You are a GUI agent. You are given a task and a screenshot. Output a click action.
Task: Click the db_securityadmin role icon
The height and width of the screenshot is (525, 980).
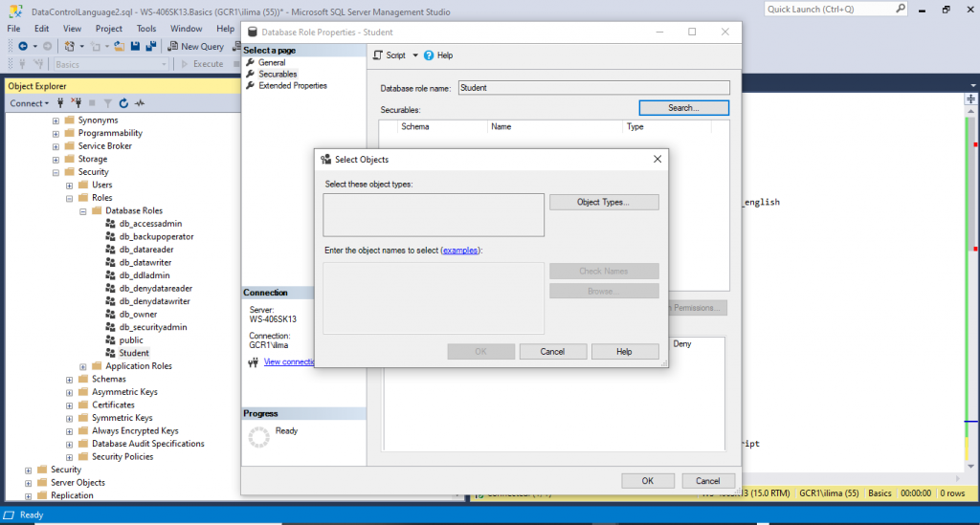(x=111, y=326)
